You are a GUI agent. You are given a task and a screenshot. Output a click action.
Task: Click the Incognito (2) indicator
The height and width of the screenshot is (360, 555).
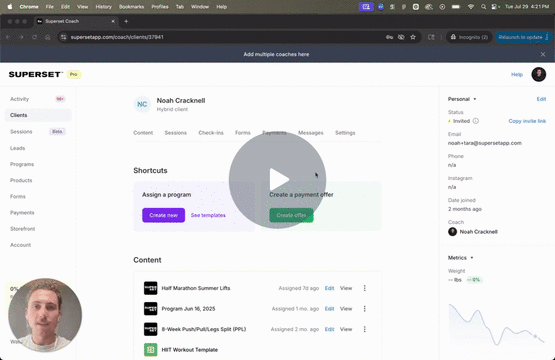pyautogui.click(x=469, y=37)
